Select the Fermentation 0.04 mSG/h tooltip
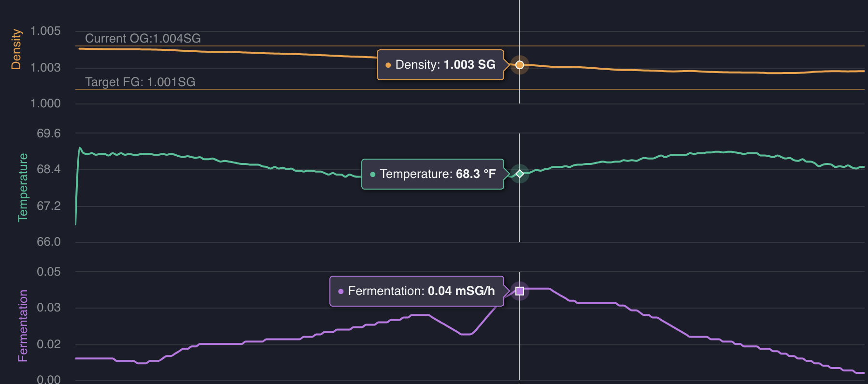The height and width of the screenshot is (384, 868). click(x=416, y=291)
